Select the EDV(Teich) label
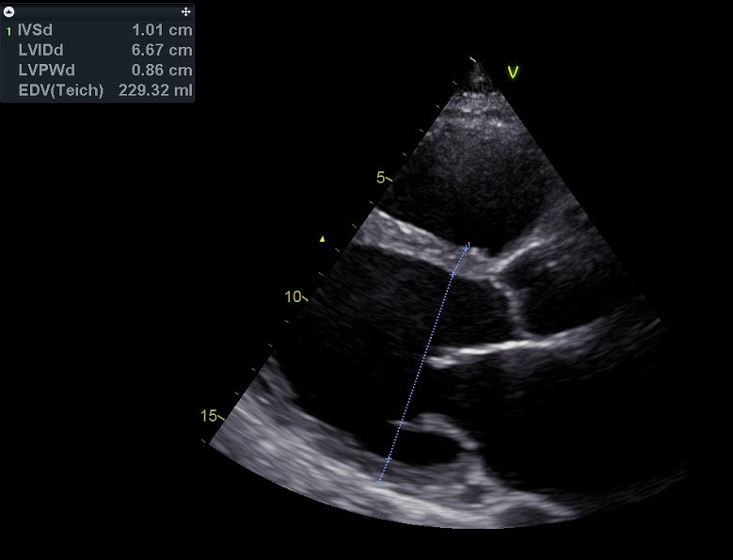Viewport: 733px width, 560px height. click(61, 90)
